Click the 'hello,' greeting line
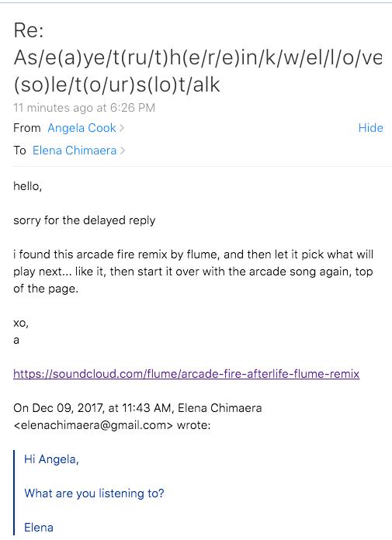 coord(28,186)
